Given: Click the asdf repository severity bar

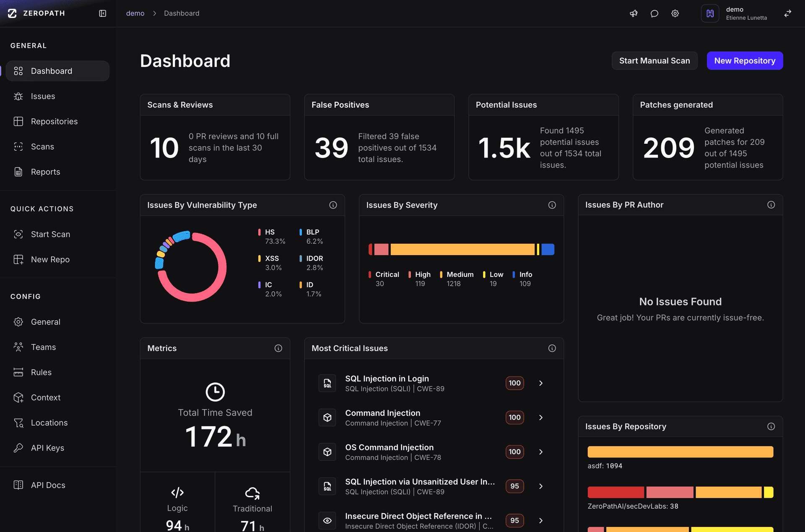Looking at the screenshot, I should (x=680, y=452).
